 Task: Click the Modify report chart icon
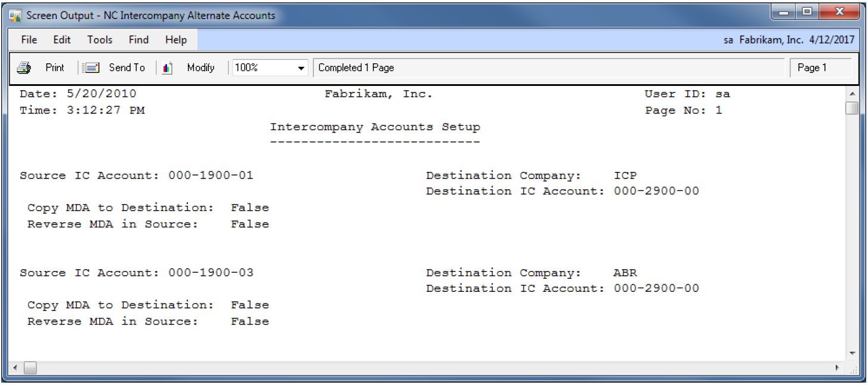168,68
